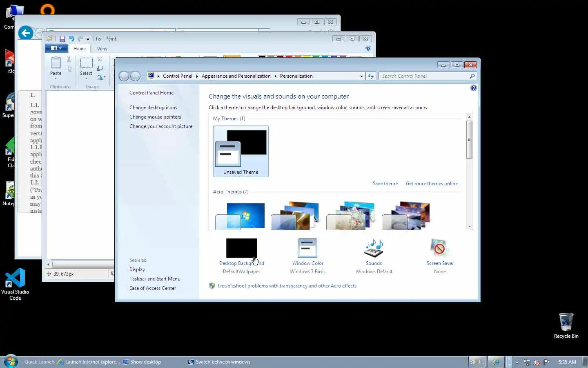
Task: Click Action Center flag tray icon
Action: tap(547, 362)
